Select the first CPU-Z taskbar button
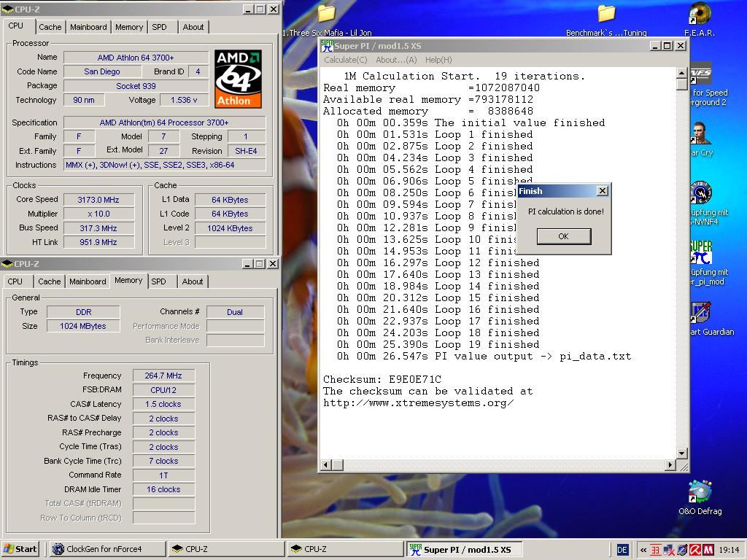The width and height of the screenshot is (747, 560). 227,549
